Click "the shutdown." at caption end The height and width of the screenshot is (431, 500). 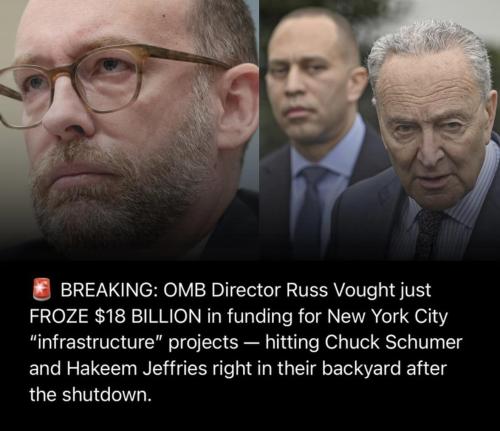pos(88,394)
